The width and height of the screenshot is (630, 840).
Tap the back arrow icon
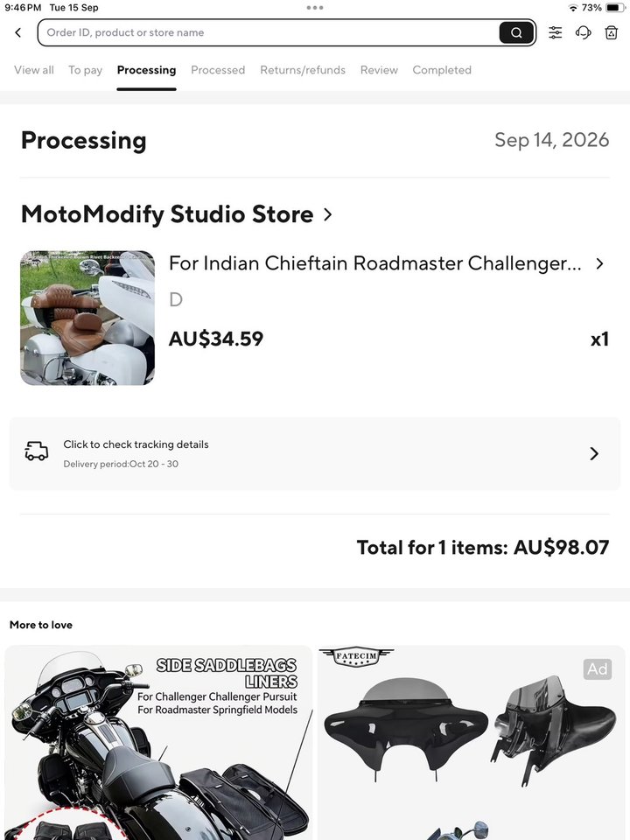(x=18, y=32)
